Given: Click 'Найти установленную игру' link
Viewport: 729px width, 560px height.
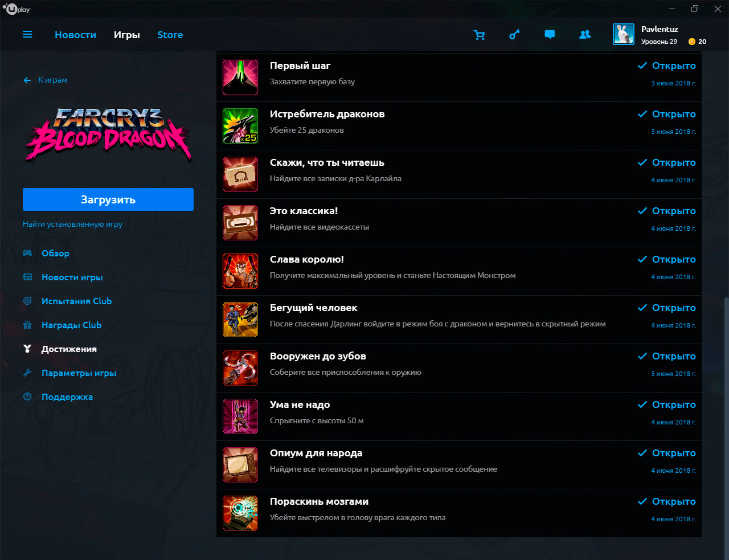Looking at the screenshot, I should pyautogui.click(x=72, y=224).
